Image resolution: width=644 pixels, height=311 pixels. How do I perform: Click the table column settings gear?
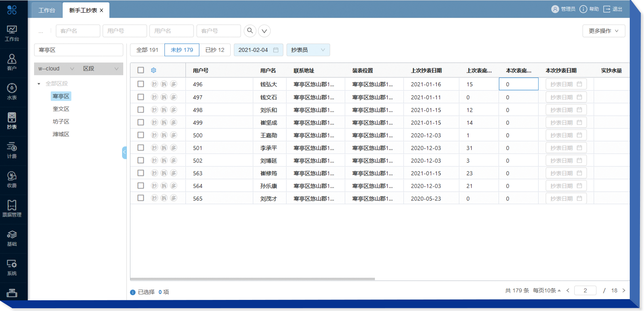(153, 70)
